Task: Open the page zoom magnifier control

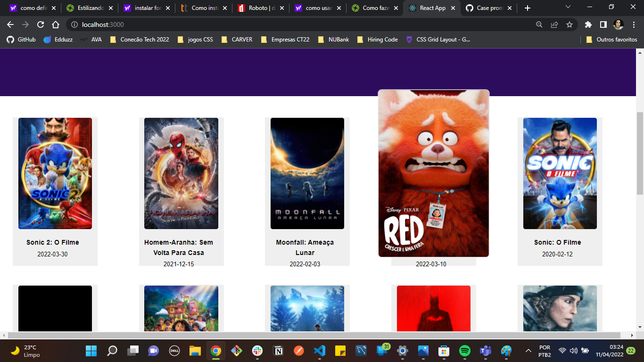Action: click(539, 25)
